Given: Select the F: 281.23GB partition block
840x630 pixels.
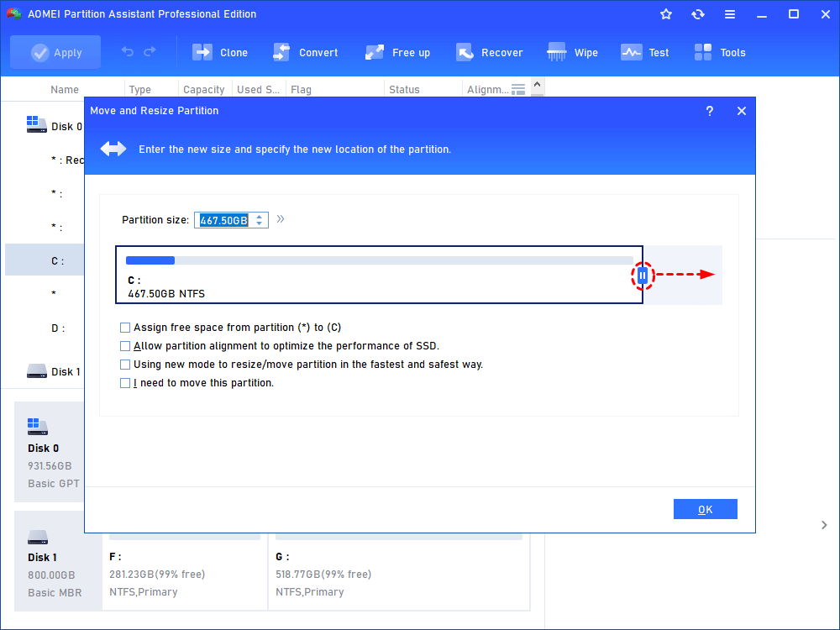Looking at the screenshot, I should (185, 573).
